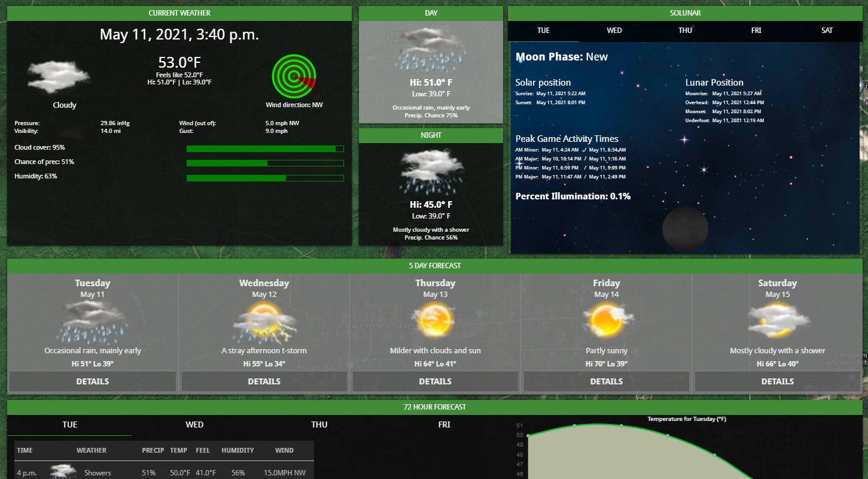The image size is (868, 479).
Task: Click Tuesday's rain forecast icon
Action: click(92, 320)
